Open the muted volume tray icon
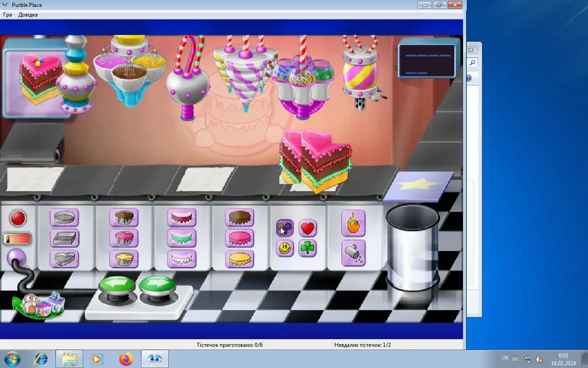Image resolution: width=588 pixels, height=368 pixels. click(540, 359)
